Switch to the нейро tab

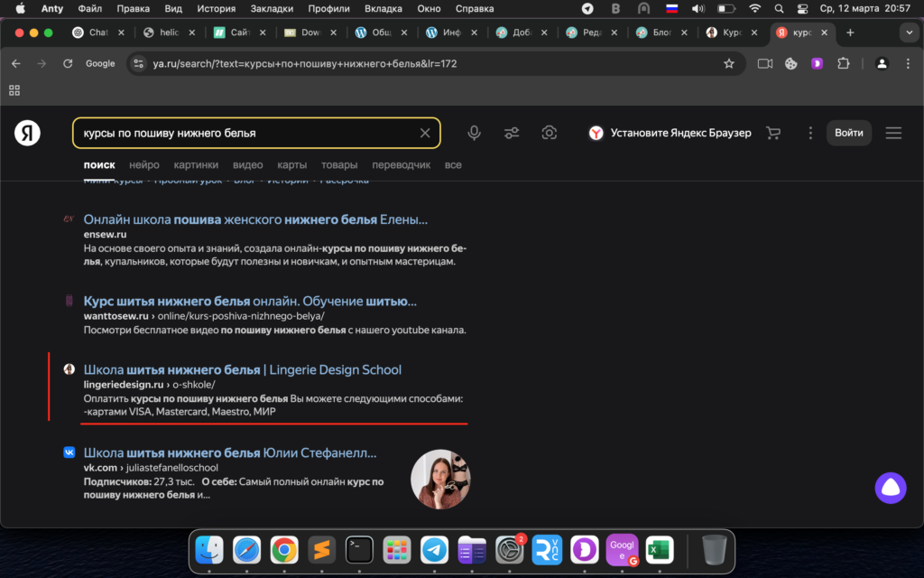pos(144,165)
